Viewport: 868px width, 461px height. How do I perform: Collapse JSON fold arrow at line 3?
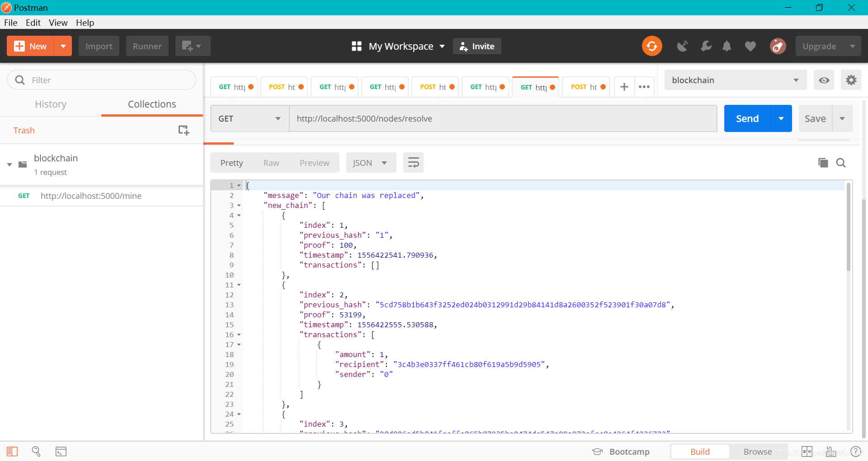point(239,206)
